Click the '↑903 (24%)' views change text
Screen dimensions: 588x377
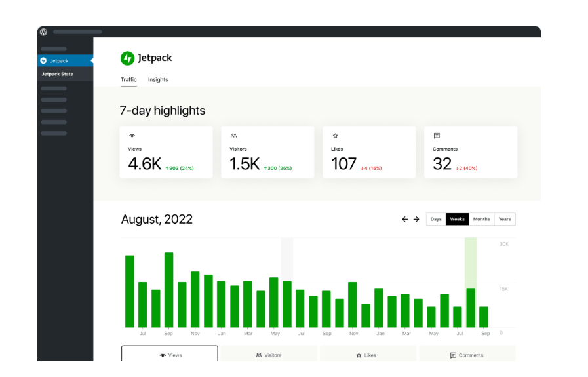(180, 168)
